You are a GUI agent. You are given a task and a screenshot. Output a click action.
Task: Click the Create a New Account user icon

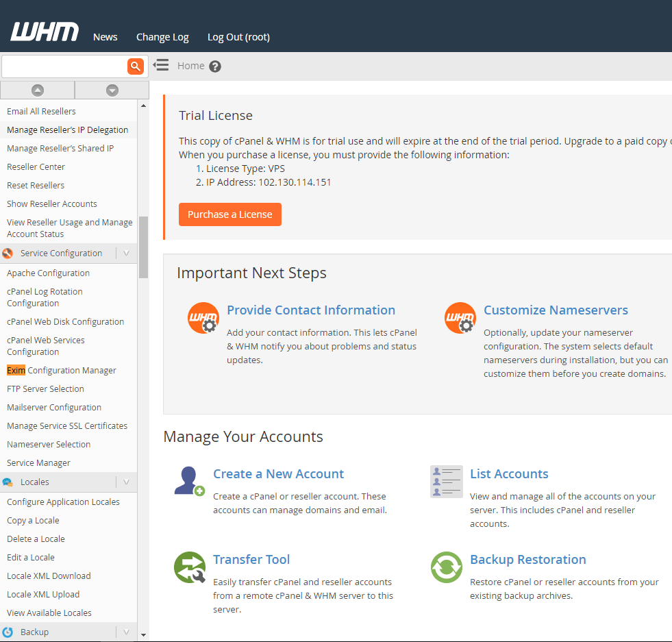point(189,481)
